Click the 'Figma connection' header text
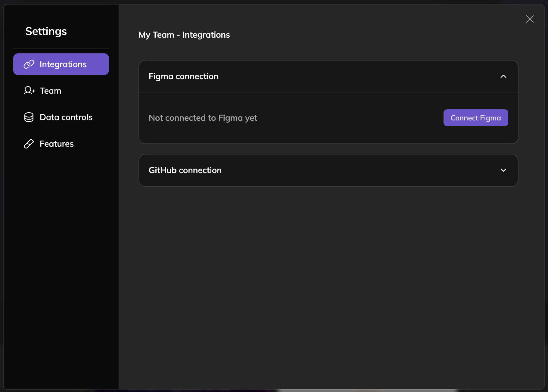 click(184, 76)
